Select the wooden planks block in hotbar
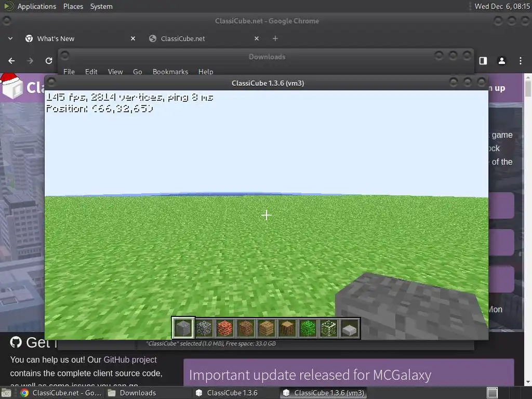Screen dimensions: 532x399 [267, 328]
